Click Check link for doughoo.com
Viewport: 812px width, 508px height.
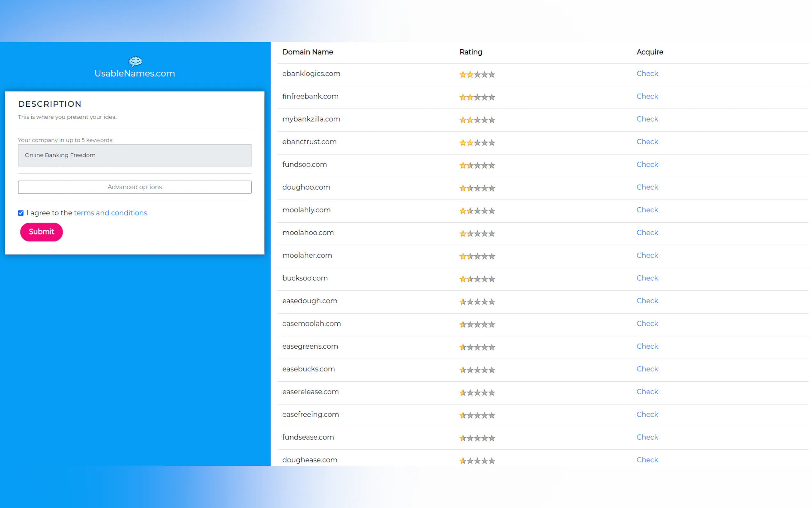click(647, 187)
